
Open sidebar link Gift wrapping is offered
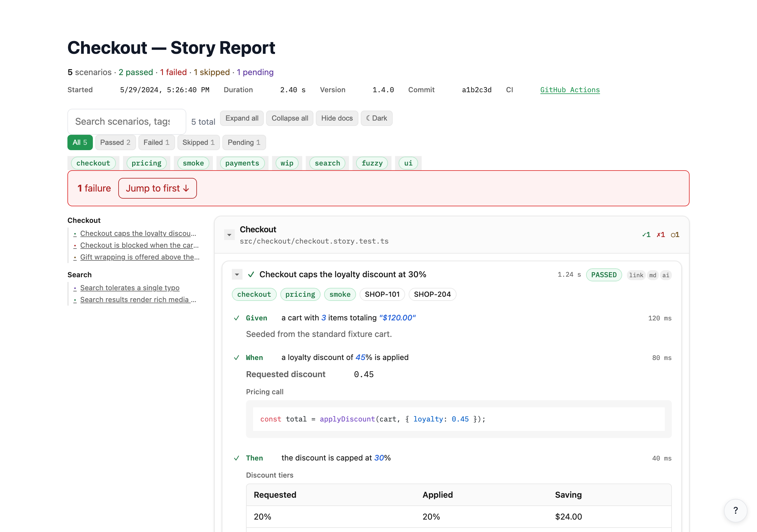(140, 257)
